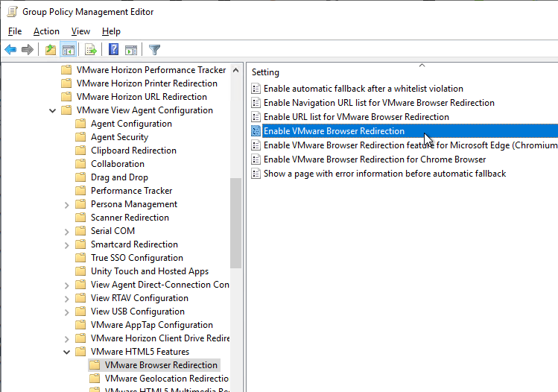
Task: Click folder icon of Clipboard Redirection
Action: pos(80,151)
